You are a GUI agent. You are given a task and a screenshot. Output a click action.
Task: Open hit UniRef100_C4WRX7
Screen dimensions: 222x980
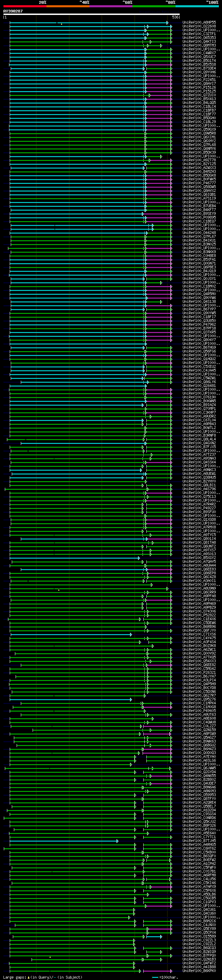(199, 53)
